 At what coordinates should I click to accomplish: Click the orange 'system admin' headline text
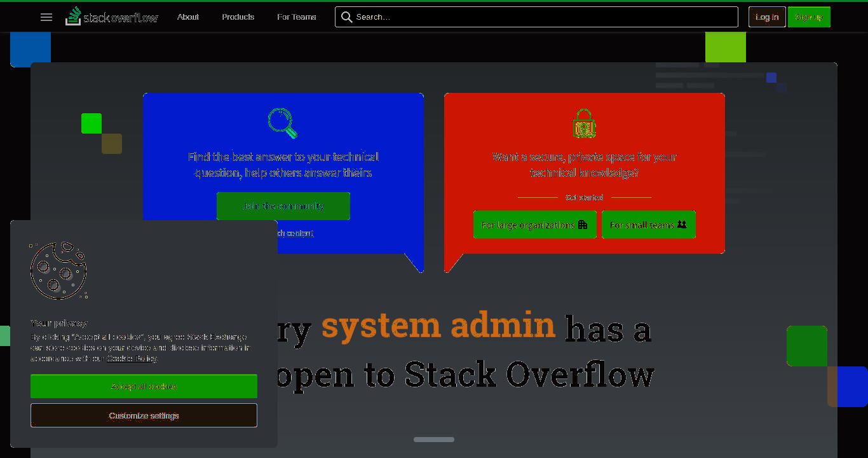pyautogui.click(x=438, y=325)
